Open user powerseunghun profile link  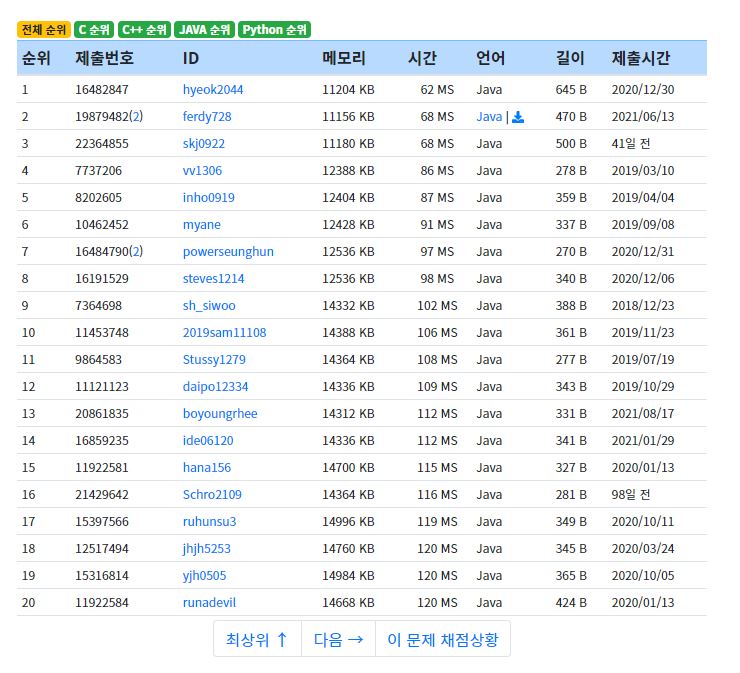point(228,252)
